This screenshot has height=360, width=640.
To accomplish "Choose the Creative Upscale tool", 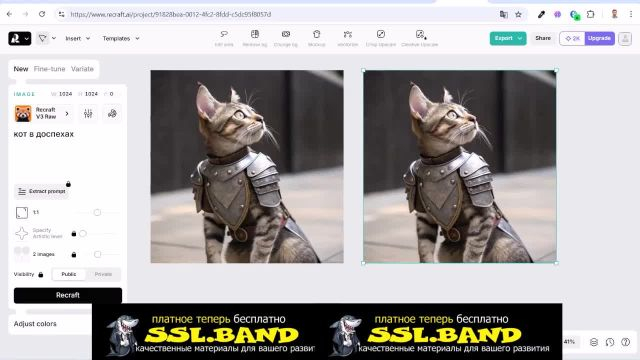I will tap(420, 38).
